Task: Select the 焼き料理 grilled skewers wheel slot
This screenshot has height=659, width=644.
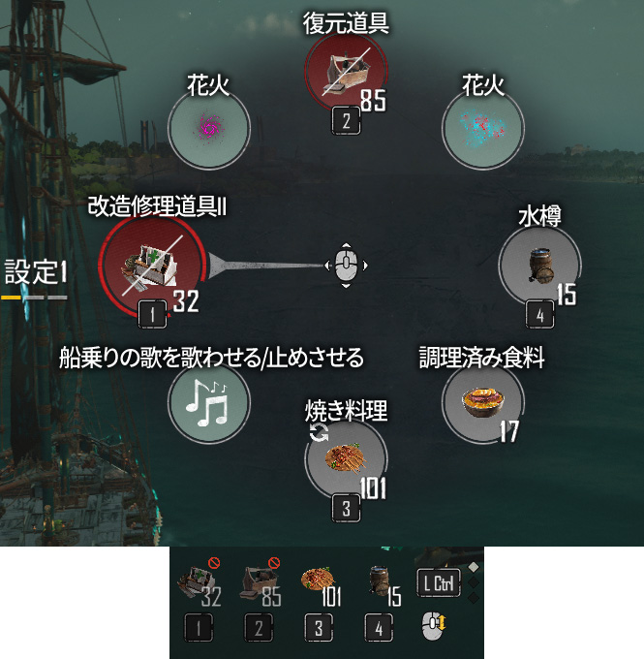Action: point(346,459)
